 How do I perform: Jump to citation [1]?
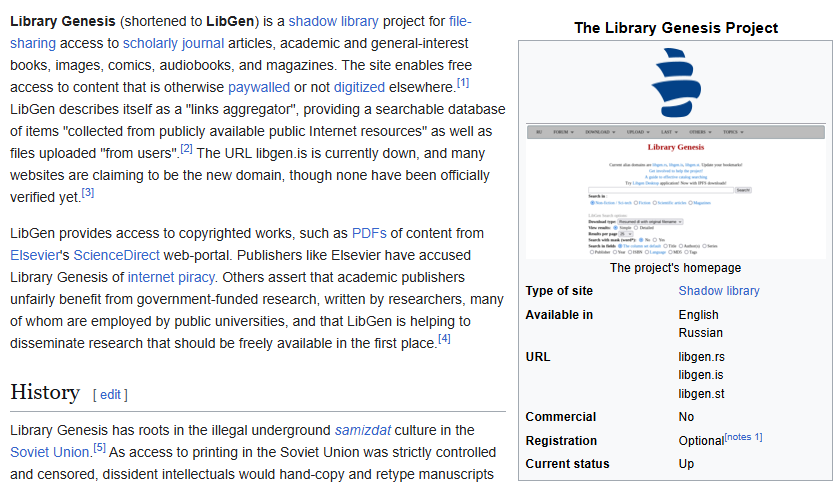pos(463,83)
